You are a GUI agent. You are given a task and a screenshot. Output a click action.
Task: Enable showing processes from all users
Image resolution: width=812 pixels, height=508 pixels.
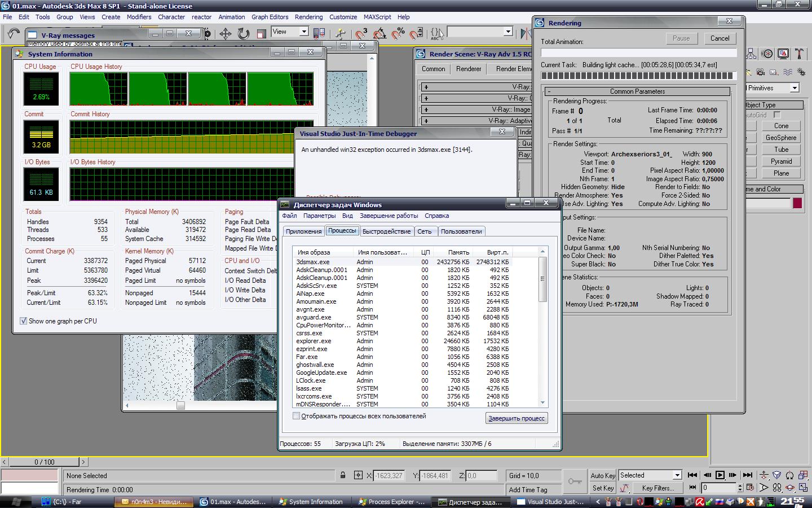(x=296, y=416)
